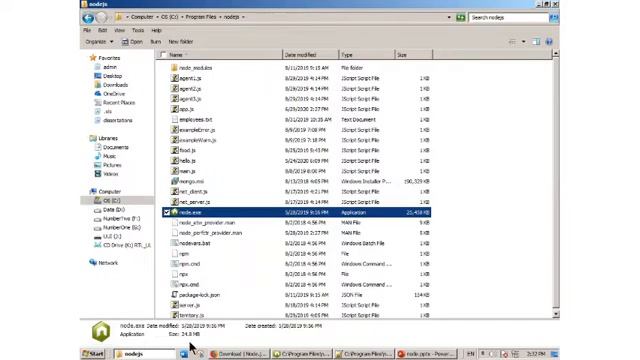Click the Favorites star icon in sidebar

93,58
